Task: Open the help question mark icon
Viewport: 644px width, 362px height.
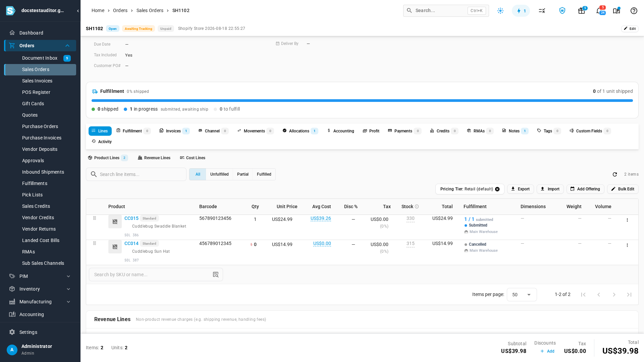Action: point(634,11)
